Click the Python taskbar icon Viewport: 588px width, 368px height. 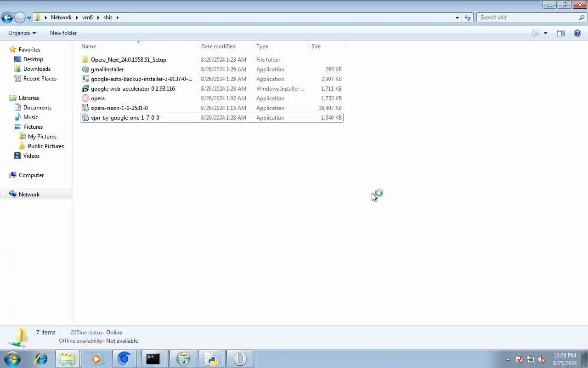click(210, 359)
